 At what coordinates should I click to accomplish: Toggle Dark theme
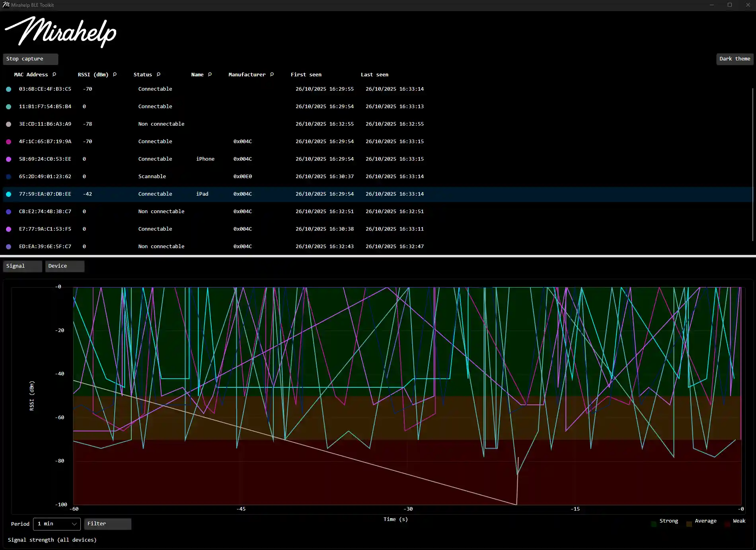[x=735, y=58]
